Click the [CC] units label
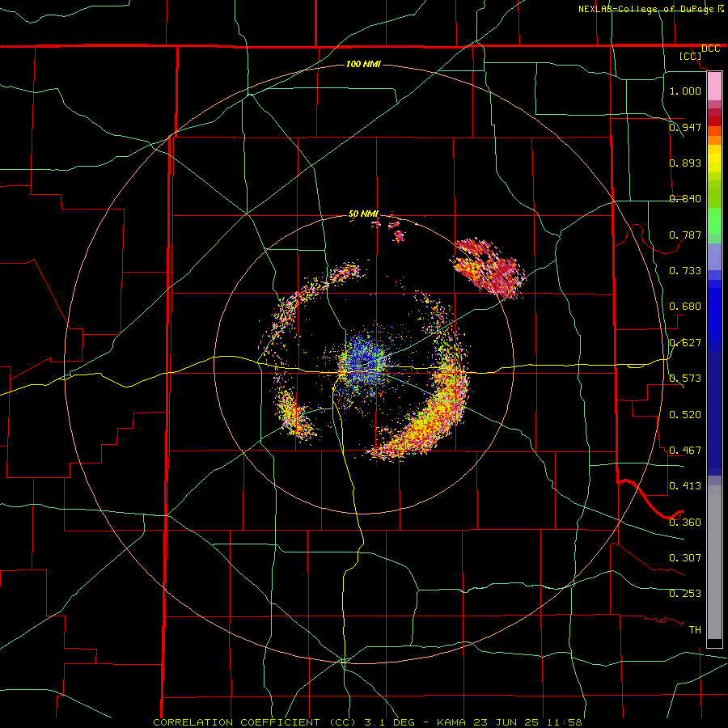This screenshot has width=728, height=728. tap(690, 56)
